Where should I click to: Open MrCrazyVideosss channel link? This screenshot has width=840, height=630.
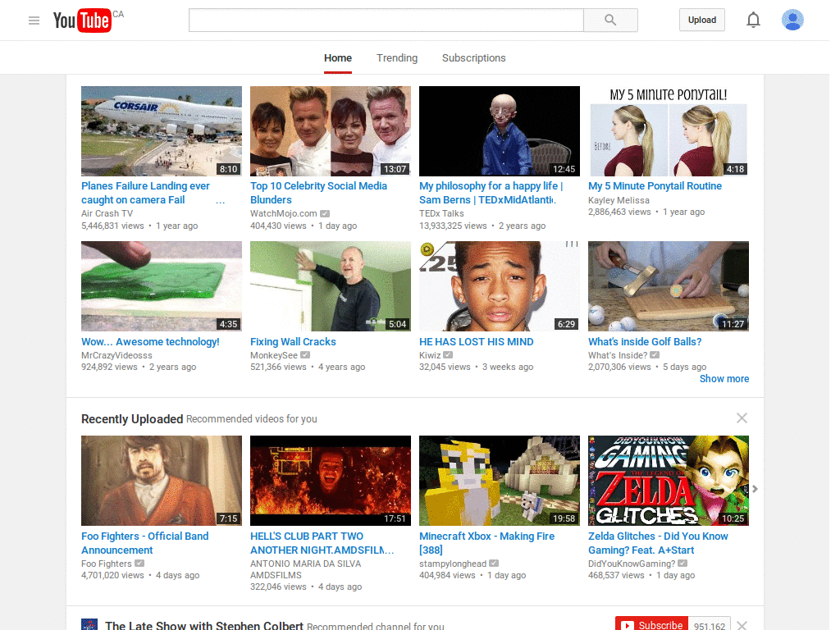point(116,355)
